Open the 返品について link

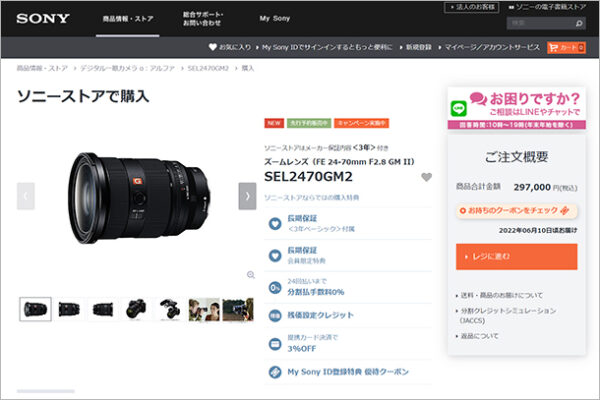(x=477, y=336)
